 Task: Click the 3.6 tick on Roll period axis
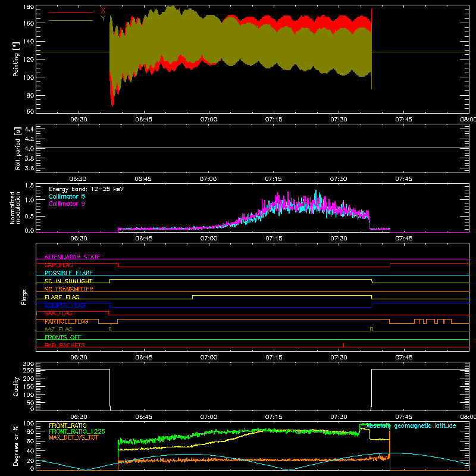[x=29, y=168]
